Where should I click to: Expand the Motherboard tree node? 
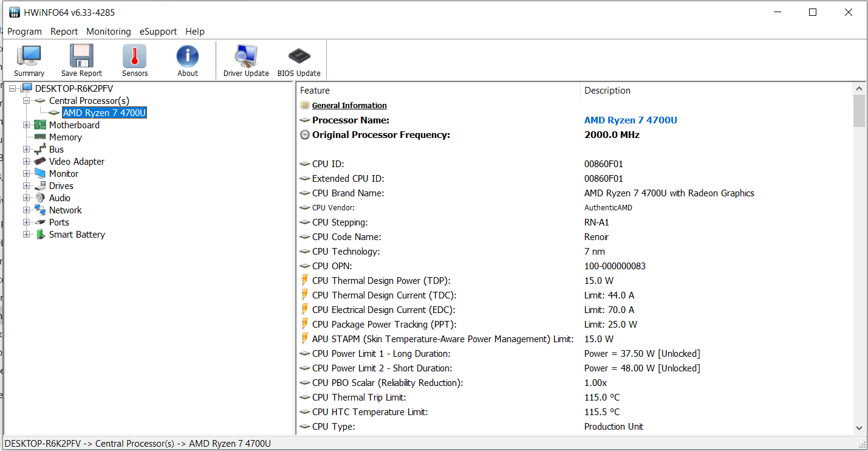(26, 125)
